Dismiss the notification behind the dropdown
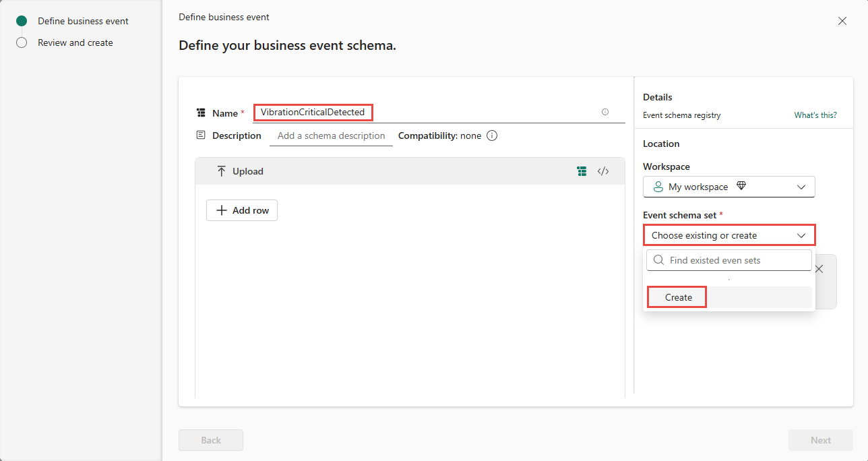 click(x=819, y=269)
